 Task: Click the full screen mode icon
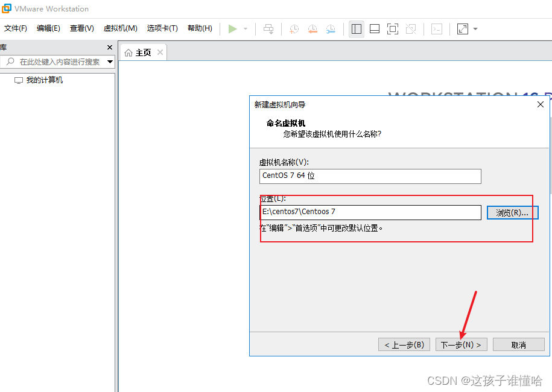[393, 29]
